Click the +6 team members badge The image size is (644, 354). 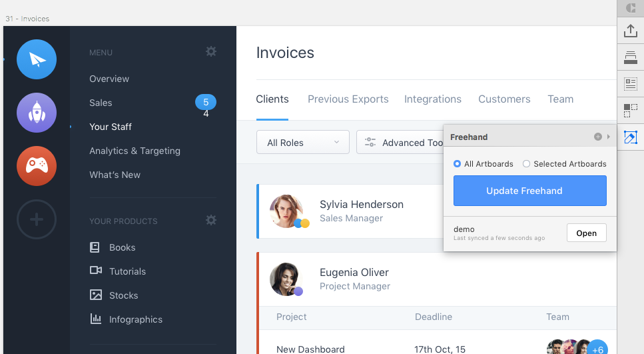pos(597,348)
